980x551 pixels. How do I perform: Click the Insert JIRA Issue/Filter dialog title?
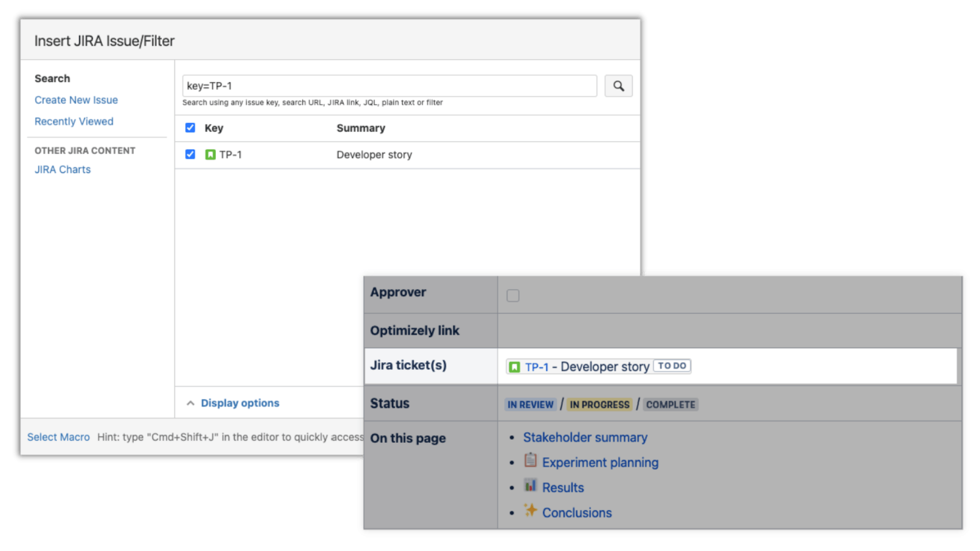[x=104, y=41]
